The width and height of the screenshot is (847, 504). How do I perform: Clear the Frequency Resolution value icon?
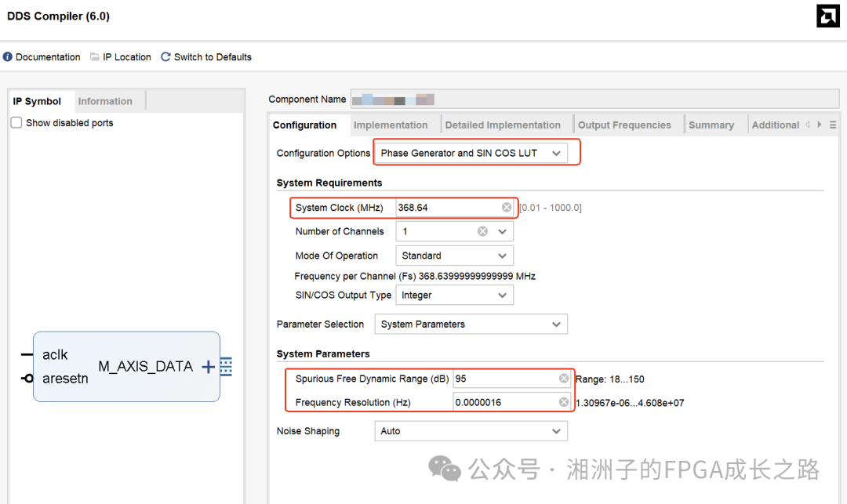tap(563, 402)
